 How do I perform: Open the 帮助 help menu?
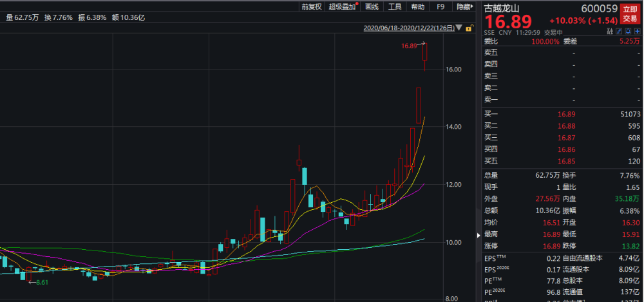pyautogui.click(x=418, y=6)
